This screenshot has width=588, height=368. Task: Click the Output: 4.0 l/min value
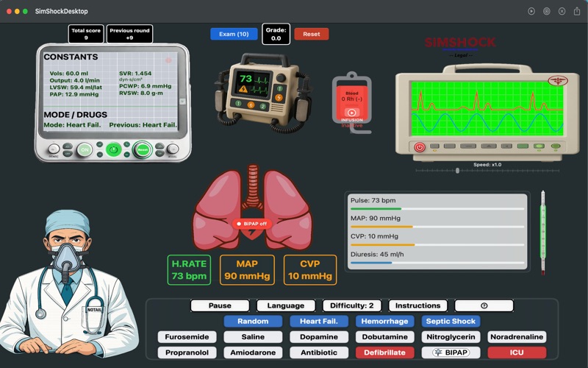75,80
